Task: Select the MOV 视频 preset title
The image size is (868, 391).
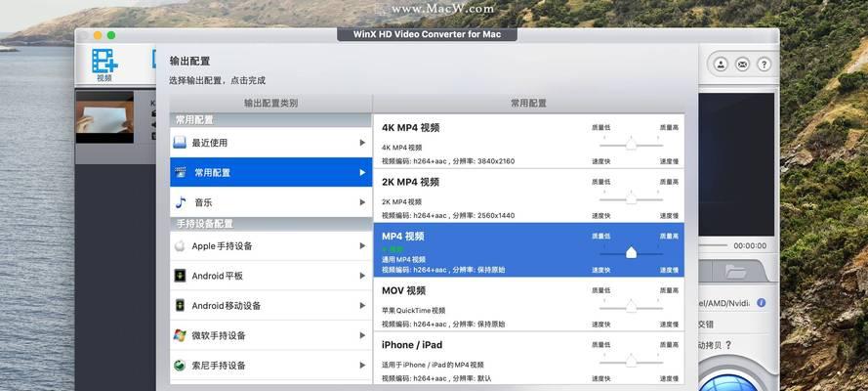Action: 403,290
